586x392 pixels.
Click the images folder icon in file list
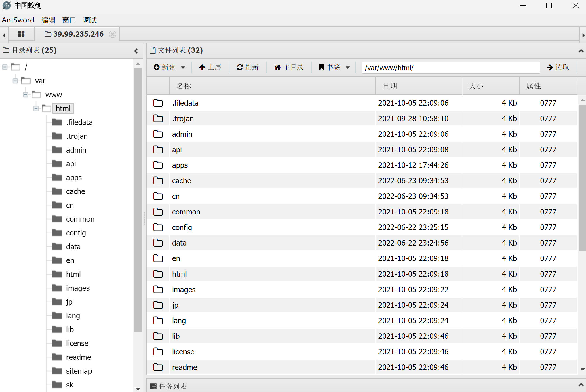(158, 289)
